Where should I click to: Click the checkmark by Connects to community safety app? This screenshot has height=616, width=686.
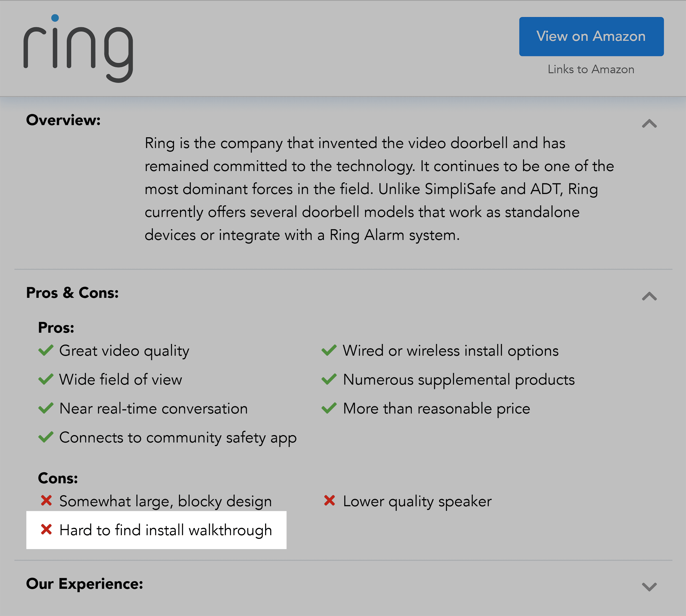[47, 437]
